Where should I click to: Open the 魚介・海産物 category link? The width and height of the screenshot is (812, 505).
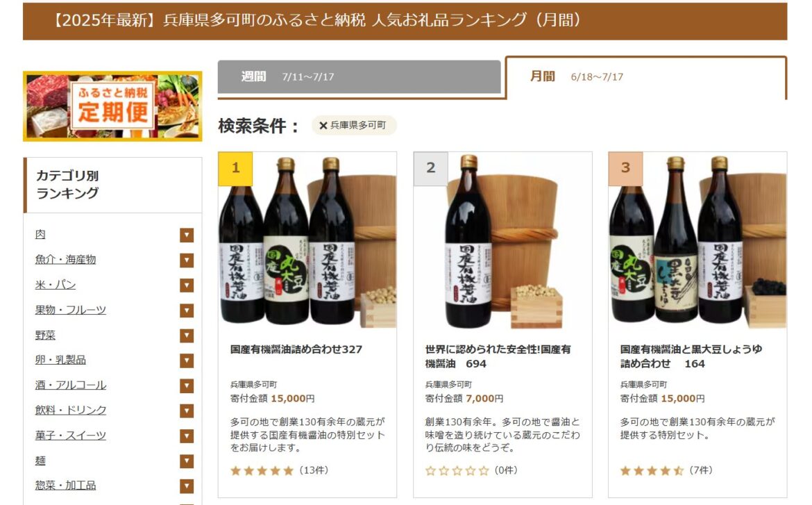(x=66, y=259)
